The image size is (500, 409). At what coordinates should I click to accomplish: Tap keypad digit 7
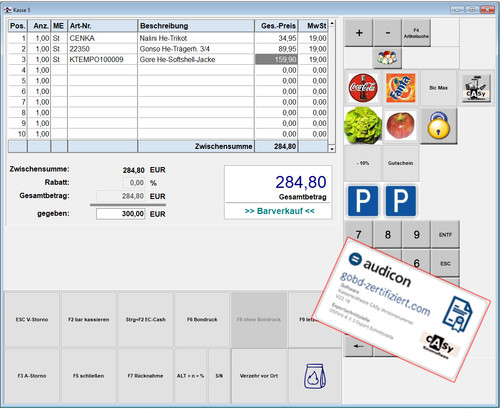click(x=359, y=235)
